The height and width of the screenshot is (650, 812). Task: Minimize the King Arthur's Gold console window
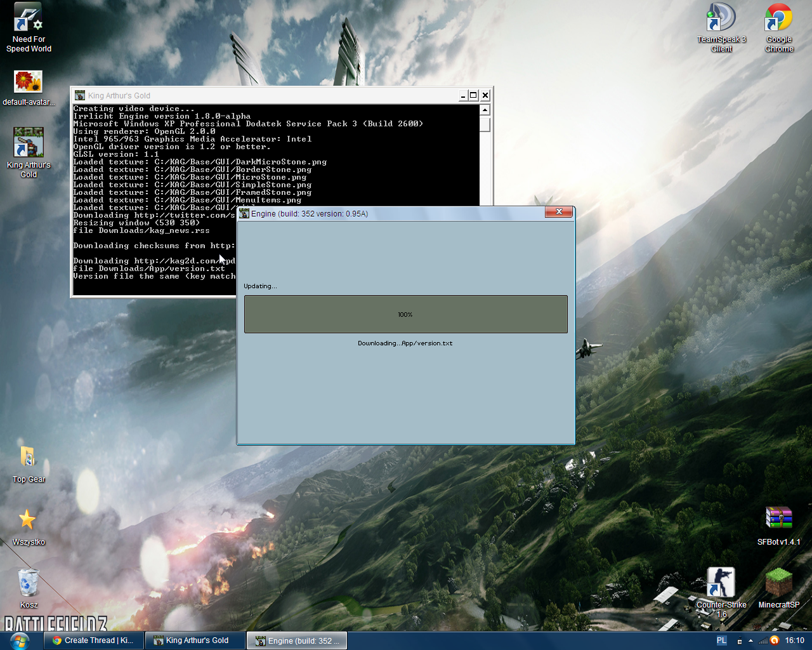pos(463,95)
